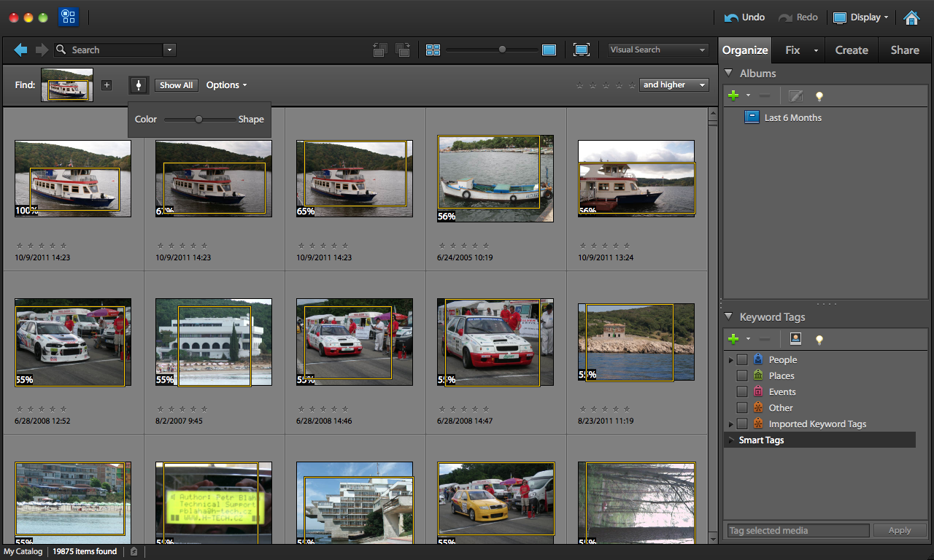The width and height of the screenshot is (934, 560).
Task: Open the Search field dropdown arrow
Action: click(x=169, y=50)
